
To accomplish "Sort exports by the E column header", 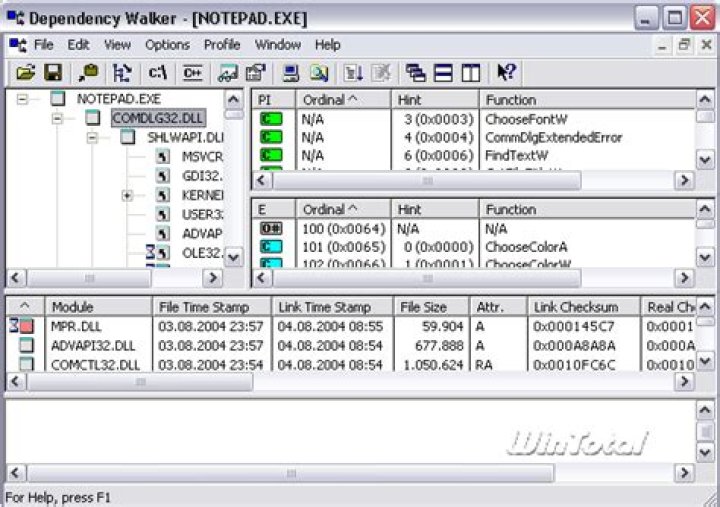I will (274, 209).
